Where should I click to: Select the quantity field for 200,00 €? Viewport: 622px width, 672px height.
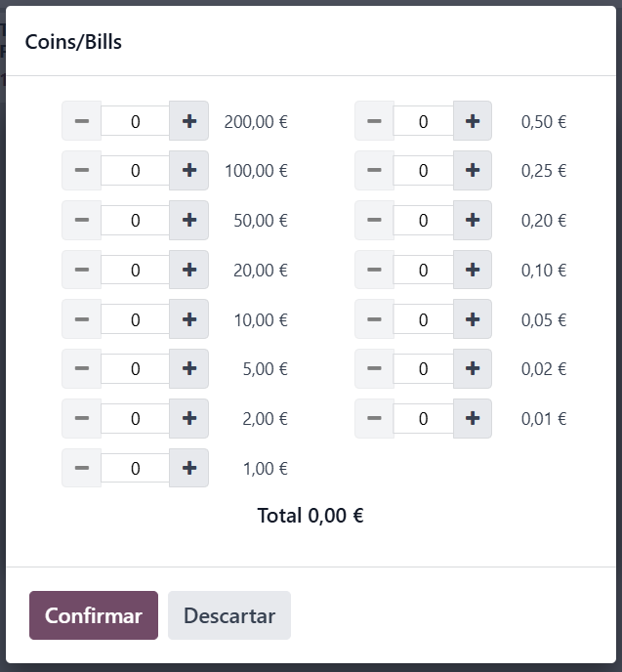click(x=135, y=121)
